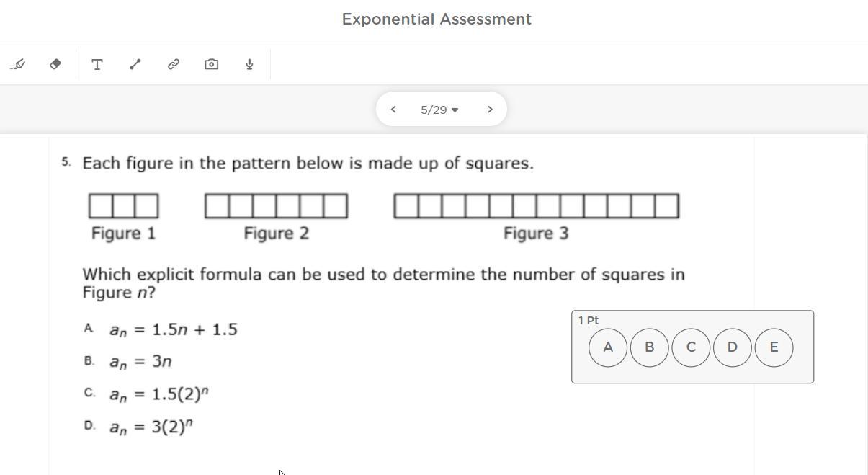The height and width of the screenshot is (475, 868).
Task: Choose the line drawing tool
Action: coord(135,65)
